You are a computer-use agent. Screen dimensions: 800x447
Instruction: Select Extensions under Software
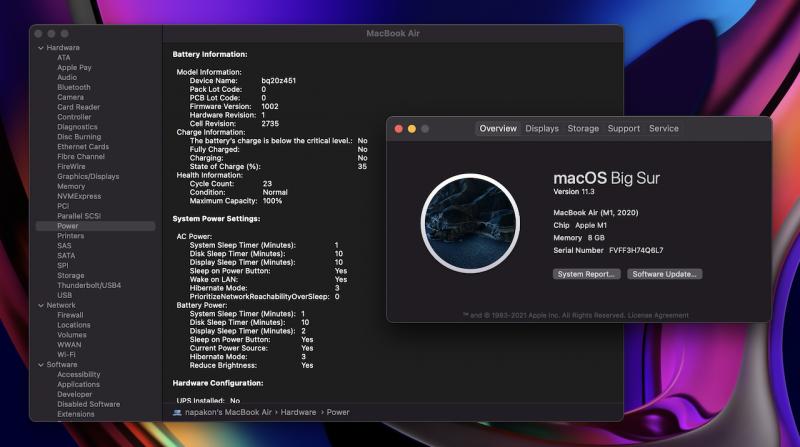pyautogui.click(x=76, y=414)
